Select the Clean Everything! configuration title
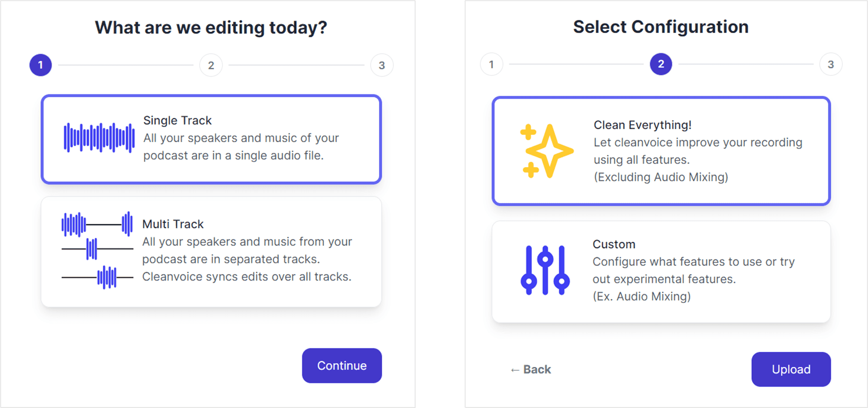868x408 pixels. 642,125
